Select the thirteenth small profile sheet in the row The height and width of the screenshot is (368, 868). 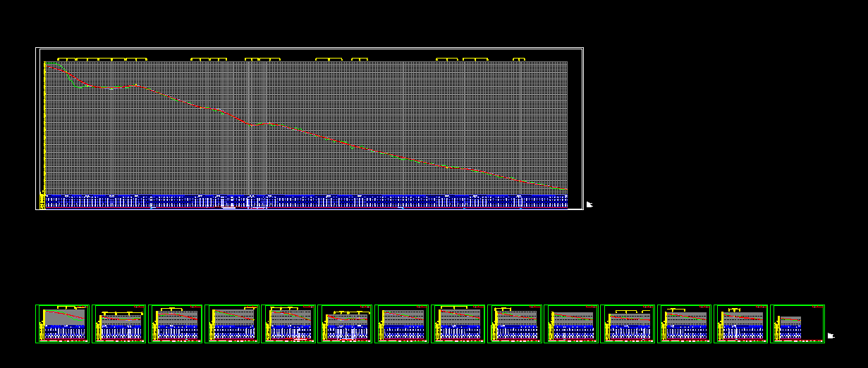point(741,324)
